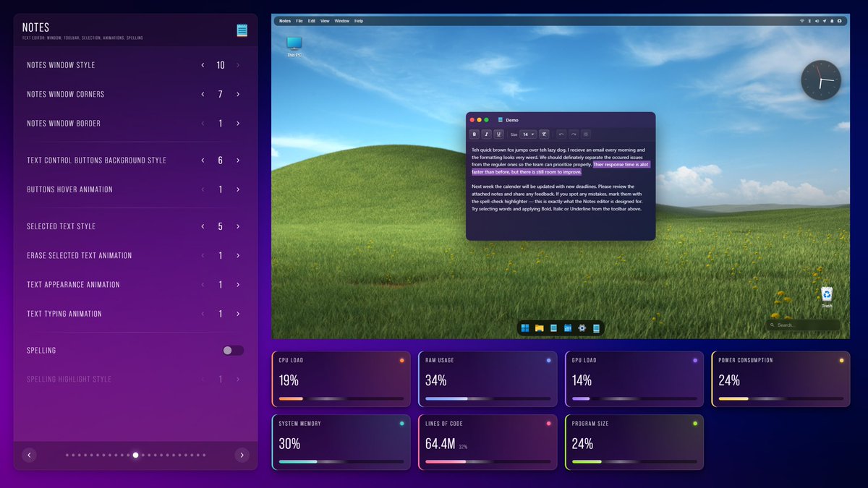The height and width of the screenshot is (488, 868).
Task: Open the Calendar icon in the dock
Action: pyautogui.click(x=568, y=328)
